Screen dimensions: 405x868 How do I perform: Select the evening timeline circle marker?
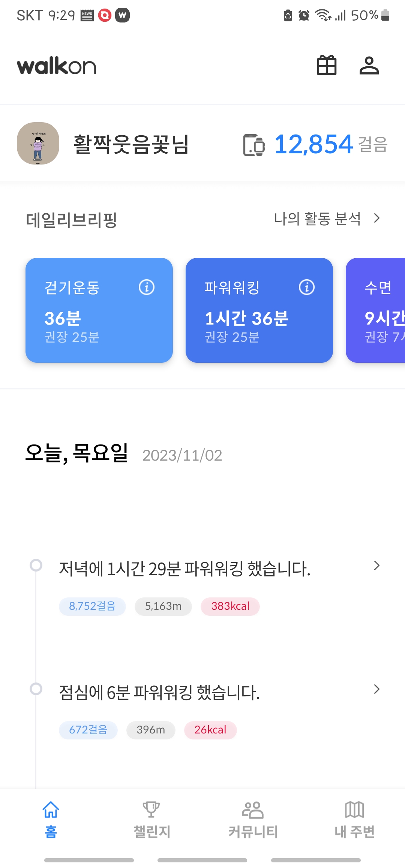[36, 565]
